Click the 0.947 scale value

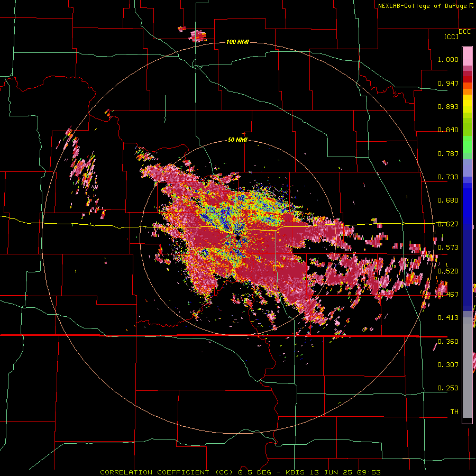pyautogui.click(x=448, y=83)
